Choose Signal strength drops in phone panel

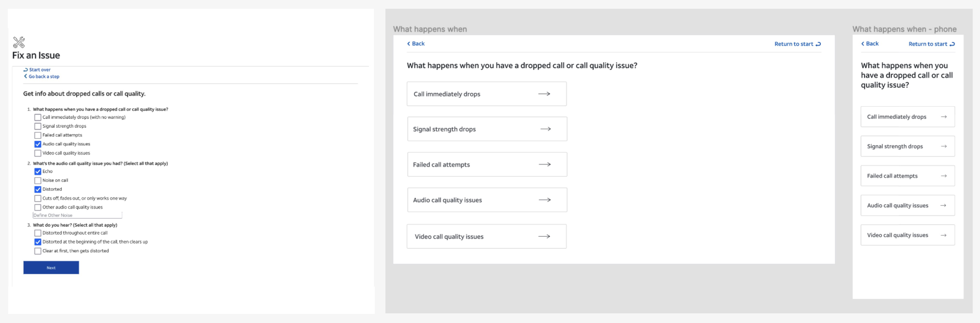[x=907, y=146]
